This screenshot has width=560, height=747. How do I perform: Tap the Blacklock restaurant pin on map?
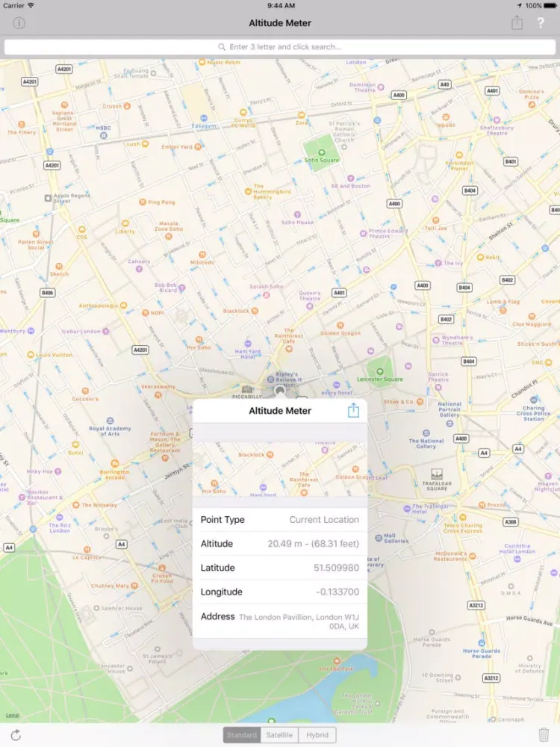255,311
